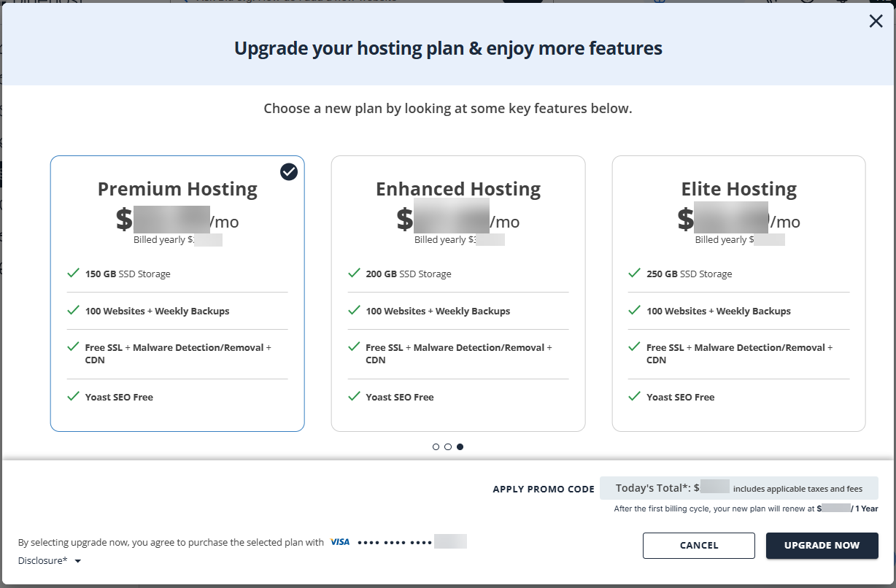Dismiss the upgrade dialog with the X

point(876,21)
